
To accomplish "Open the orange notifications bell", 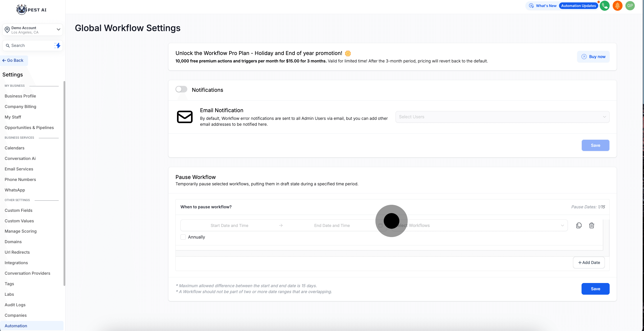I will click(x=617, y=6).
